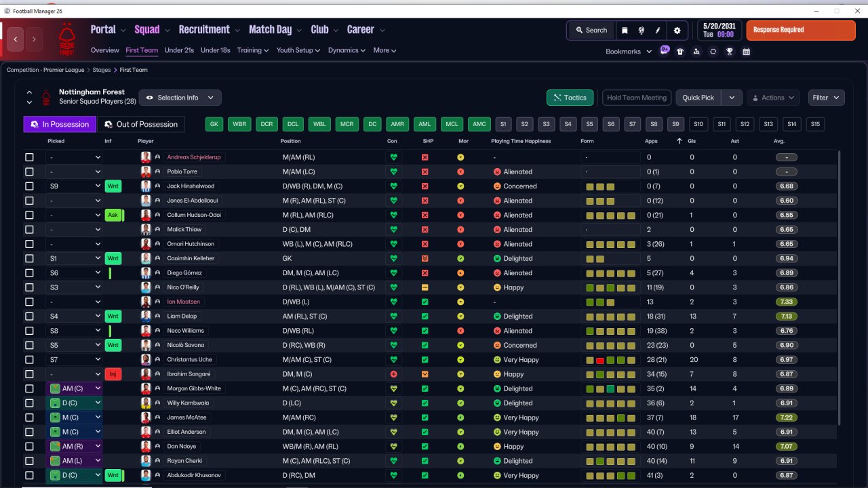868x488 pixels.
Task: Go forward with the right arrow button
Action: [x=34, y=39]
